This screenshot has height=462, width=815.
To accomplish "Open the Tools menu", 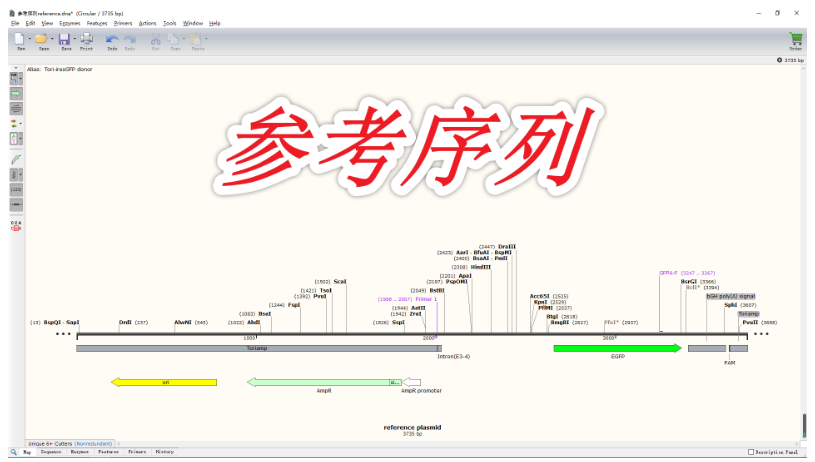I will pyautogui.click(x=170, y=23).
